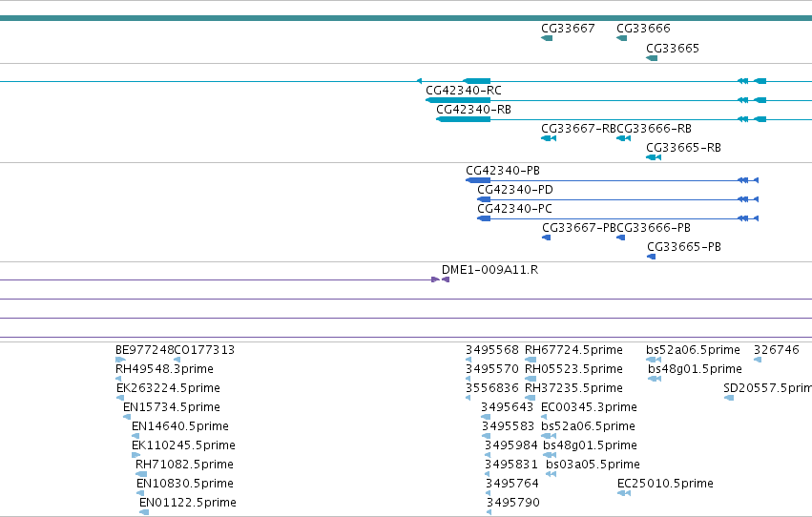Click the small glyph under CG33665-PB
Screen dimensions: 812x517
click(652, 257)
